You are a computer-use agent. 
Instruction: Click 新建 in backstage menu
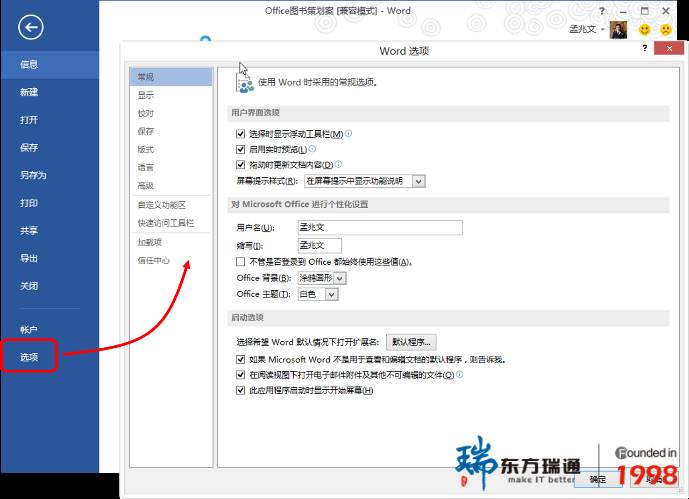click(50, 92)
